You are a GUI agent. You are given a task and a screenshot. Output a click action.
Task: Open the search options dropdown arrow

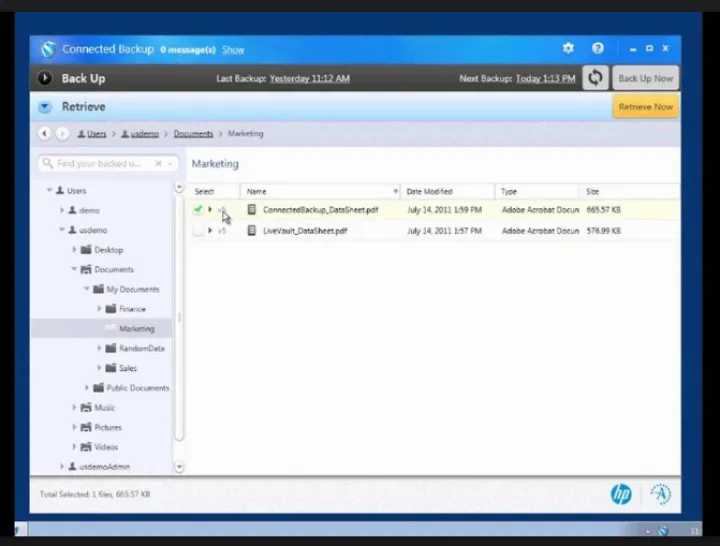pos(170,164)
